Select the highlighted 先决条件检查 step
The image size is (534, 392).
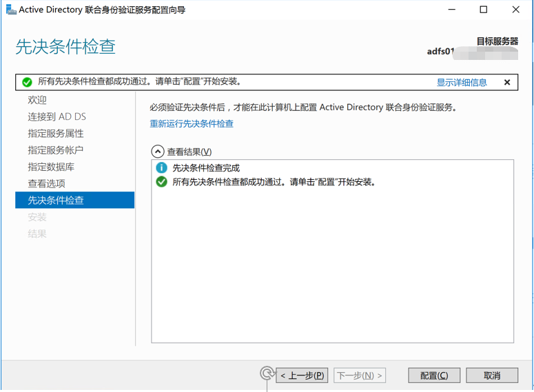(x=74, y=200)
